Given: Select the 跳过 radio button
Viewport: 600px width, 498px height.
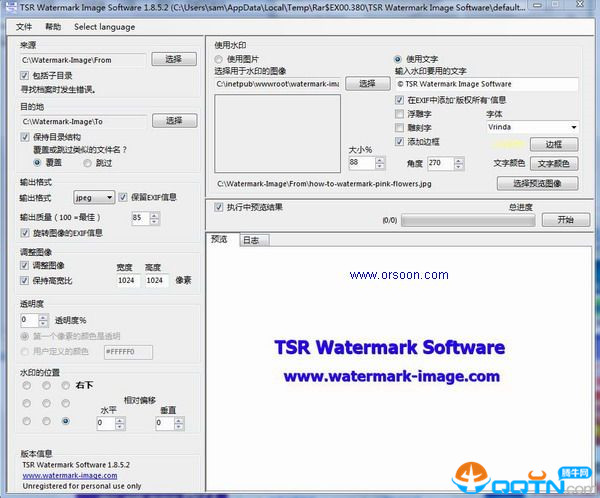Looking at the screenshot, I should [88, 162].
